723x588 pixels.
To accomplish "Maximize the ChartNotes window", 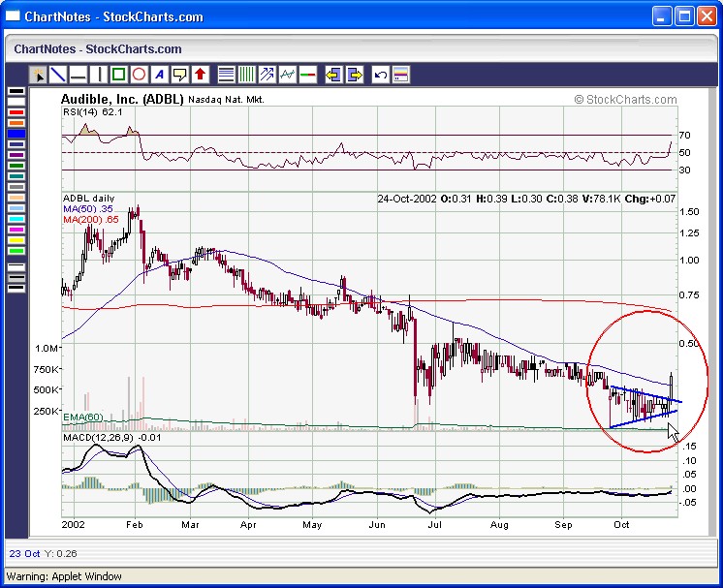I will coord(684,16).
